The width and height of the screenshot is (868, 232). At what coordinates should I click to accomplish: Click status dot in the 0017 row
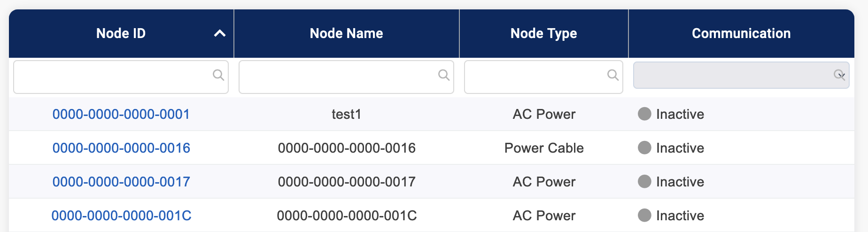pos(644,181)
